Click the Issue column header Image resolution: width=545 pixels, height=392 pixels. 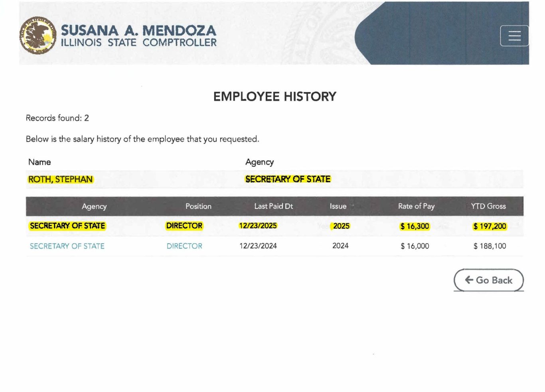338,206
